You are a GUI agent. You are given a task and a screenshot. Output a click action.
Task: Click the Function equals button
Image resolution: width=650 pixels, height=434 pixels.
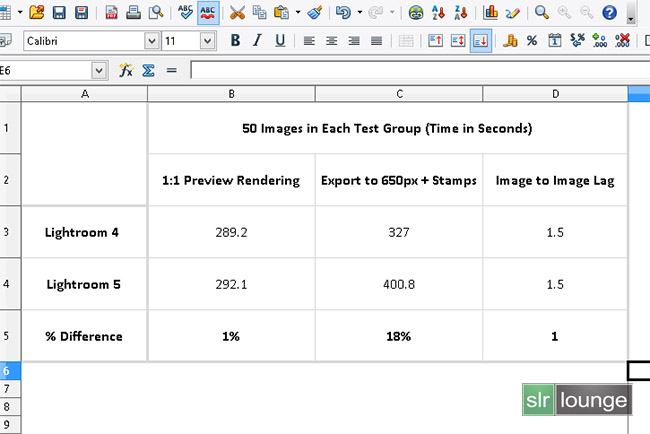[x=171, y=70]
